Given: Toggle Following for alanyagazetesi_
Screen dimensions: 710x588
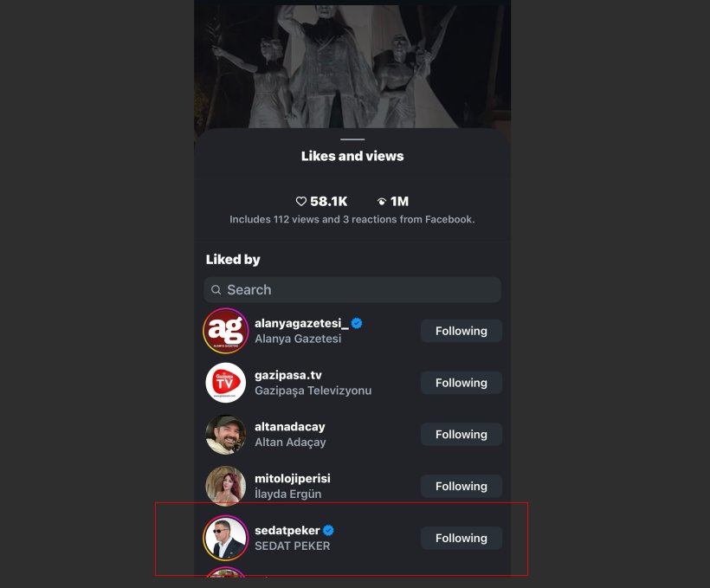Looking at the screenshot, I should coord(461,331).
